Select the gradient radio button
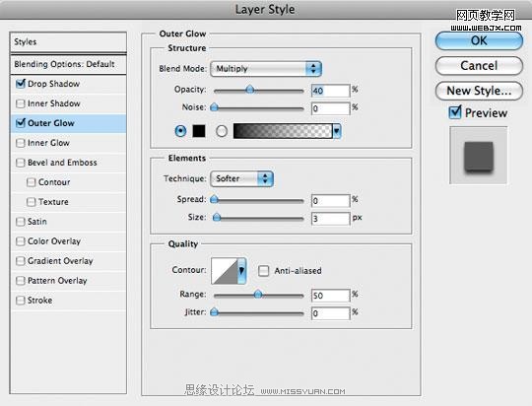This screenshot has width=532, height=406. (222, 131)
